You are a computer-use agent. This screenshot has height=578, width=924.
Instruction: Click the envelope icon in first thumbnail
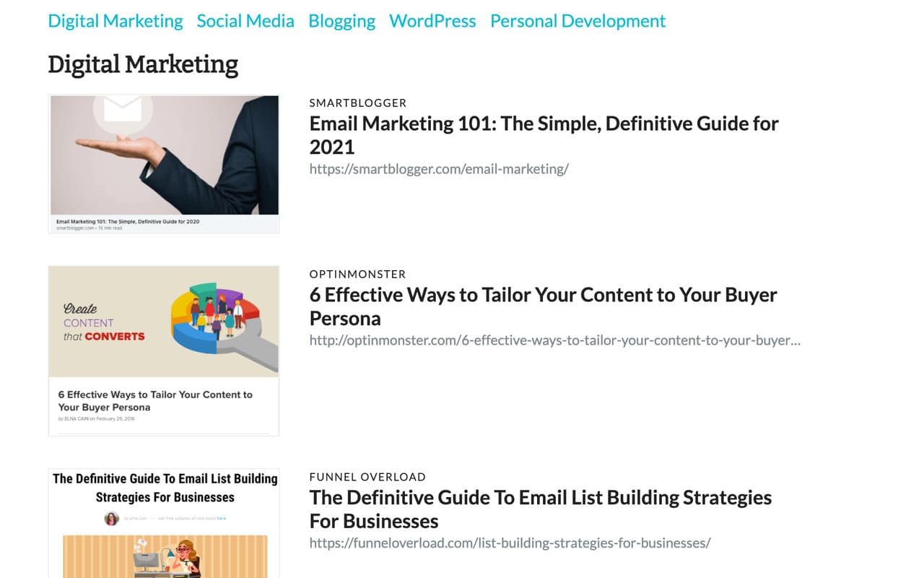pos(123,110)
